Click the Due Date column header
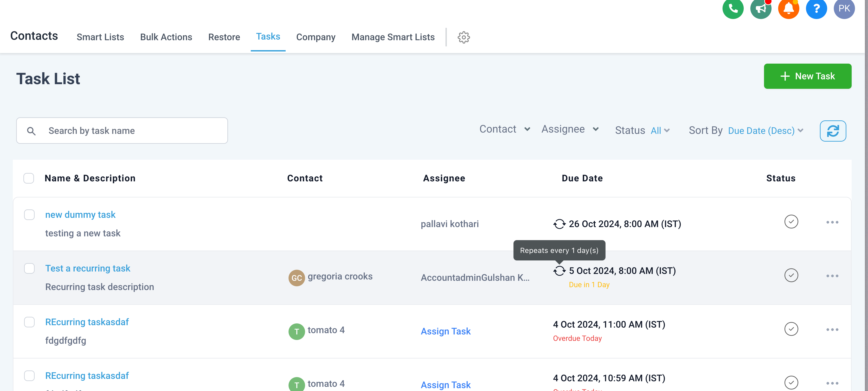The width and height of the screenshot is (868, 391). [x=582, y=178]
